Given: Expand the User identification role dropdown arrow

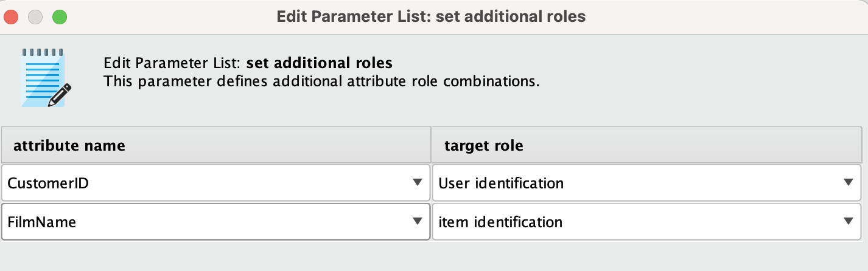Looking at the screenshot, I should (x=849, y=182).
